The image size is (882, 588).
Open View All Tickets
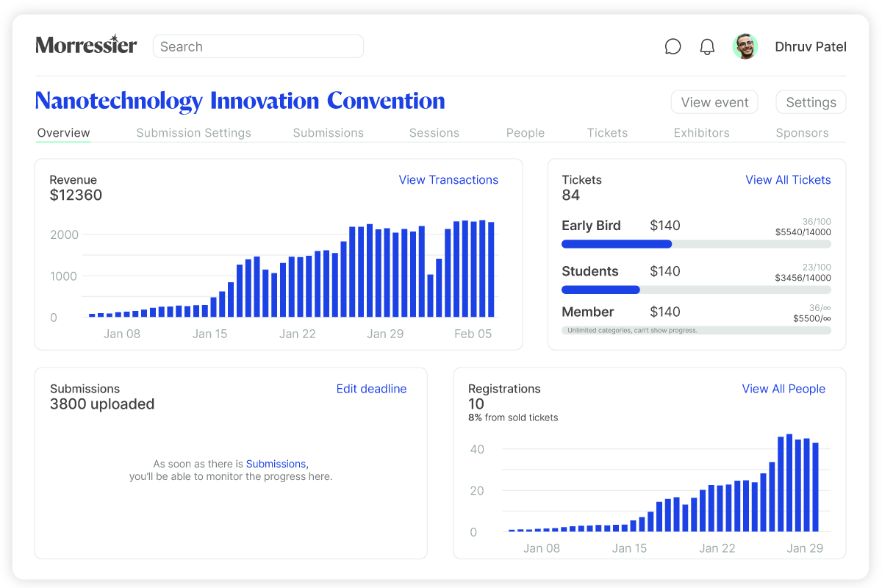point(788,179)
